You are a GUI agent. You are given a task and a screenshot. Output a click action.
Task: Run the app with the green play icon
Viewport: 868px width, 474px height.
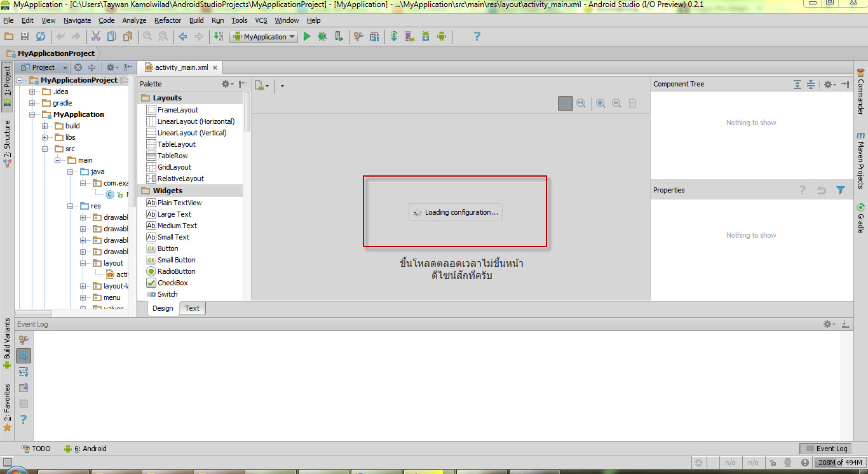pyautogui.click(x=307, y=37)
